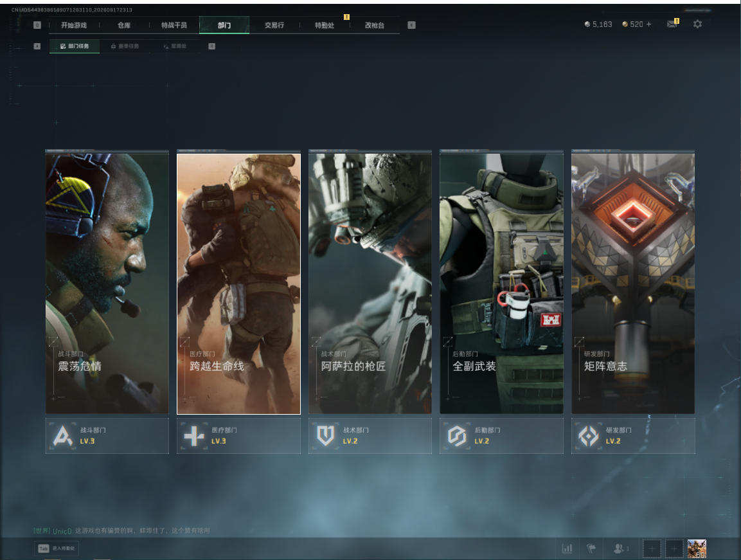Image resolution: width=741 pixels, height=560 pixels.
Task: Switch to the 交易行 tab
Action: click(x=274, y=25)
